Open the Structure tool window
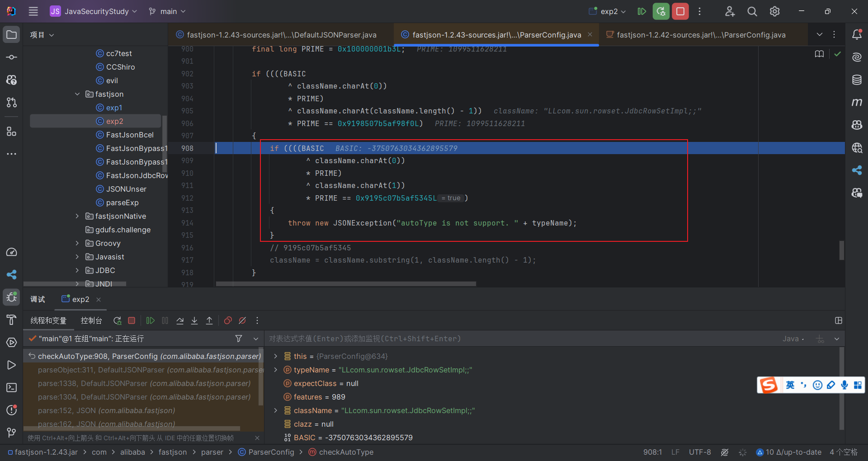 [x=12, y=132]
